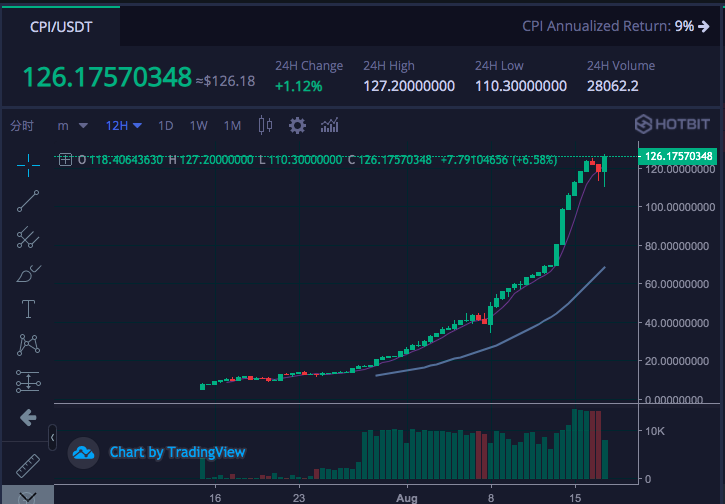Select the pitchfork drawing tool
Image resolution: width=725 pixels, height=504 pixels.
tap(28, 237)
